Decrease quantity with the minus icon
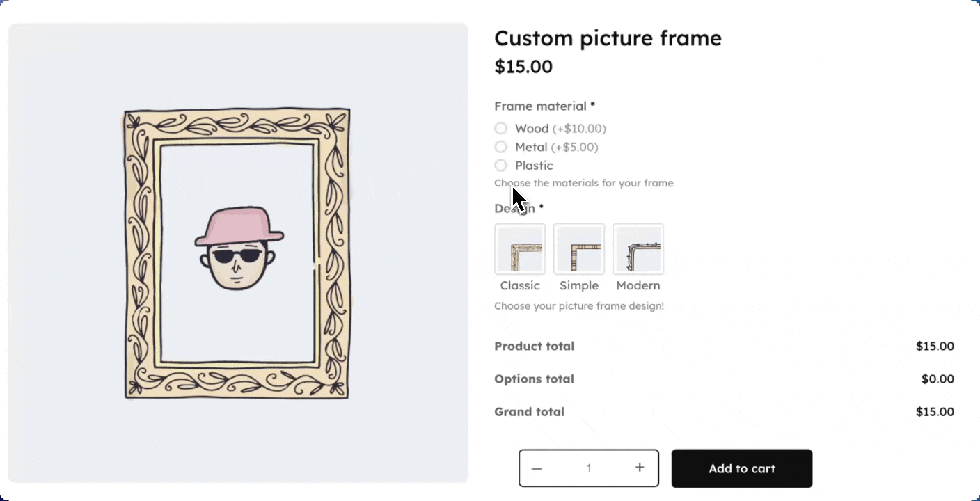Screen dimensions: 980x501 pyautogui.click(x=537, y=468)
